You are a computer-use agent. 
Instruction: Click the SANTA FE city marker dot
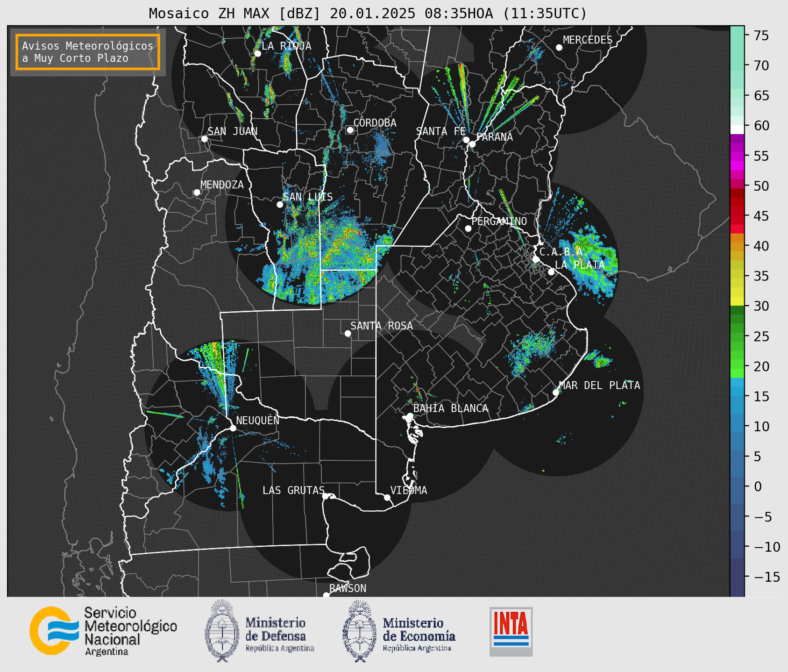(466, 140)
